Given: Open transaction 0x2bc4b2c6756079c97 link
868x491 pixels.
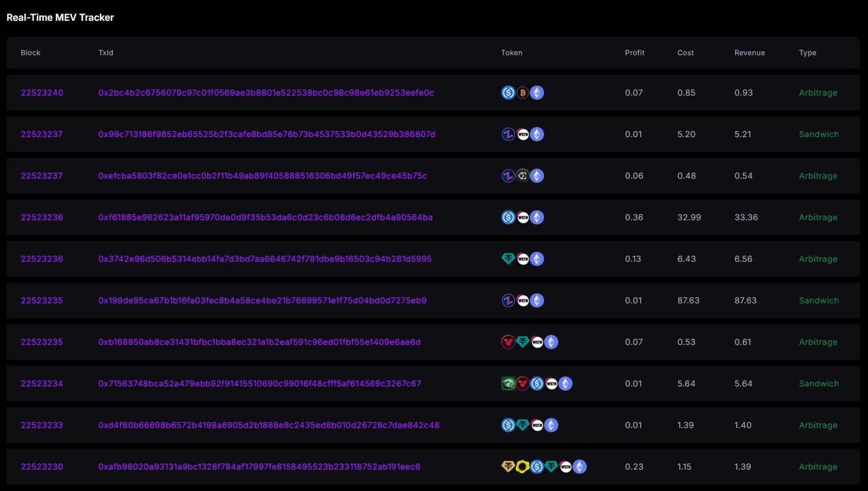Looking at the screenshot, I should 266,93.
